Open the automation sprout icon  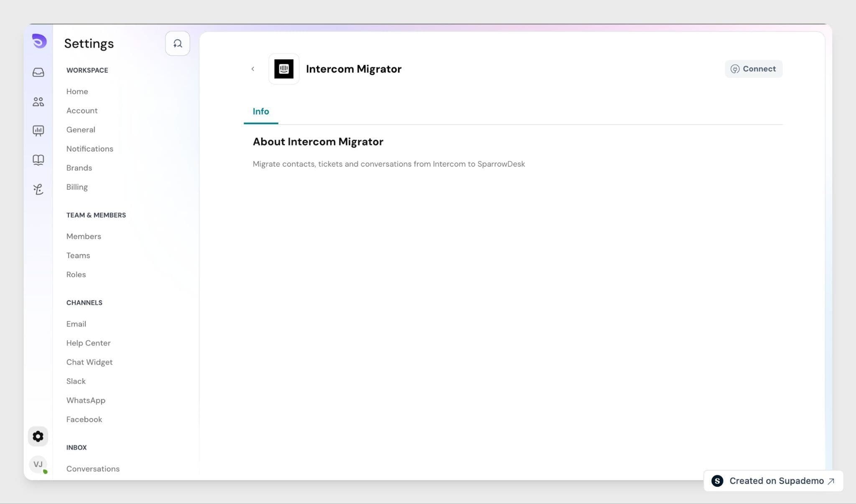(38, 189)
